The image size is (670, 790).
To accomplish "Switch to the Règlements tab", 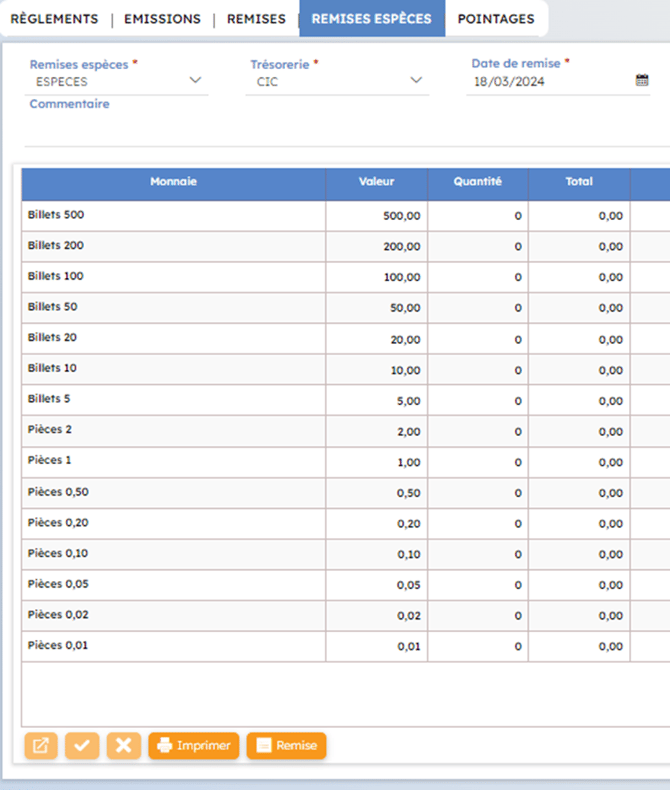I will click(x=54, y=19).
